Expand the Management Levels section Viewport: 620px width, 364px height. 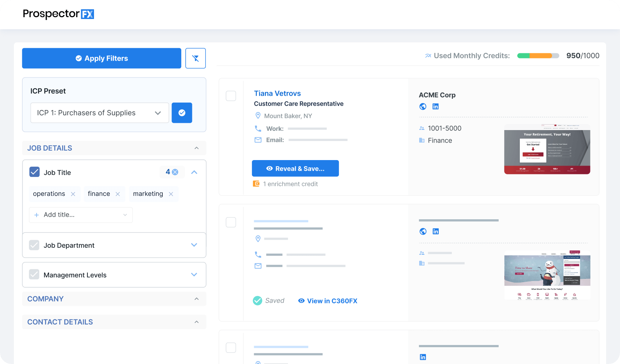click(x=194, y=274)
